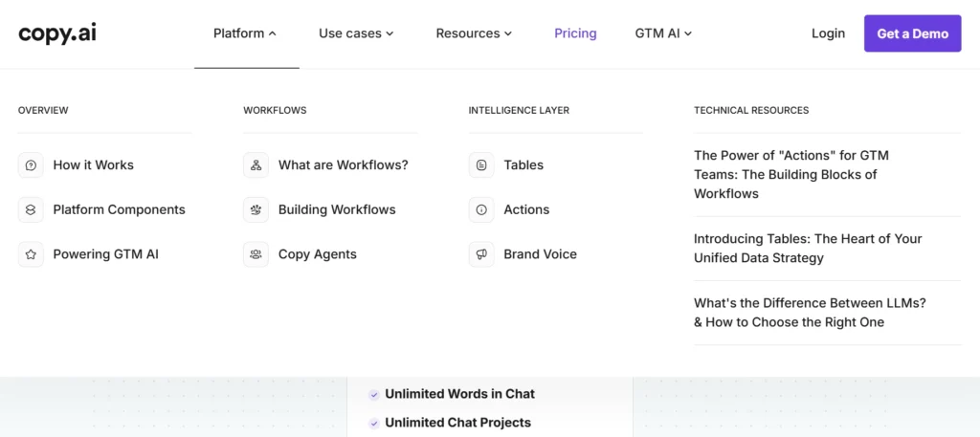
Task: Open the Platform Components link
Action: (120, 209)
